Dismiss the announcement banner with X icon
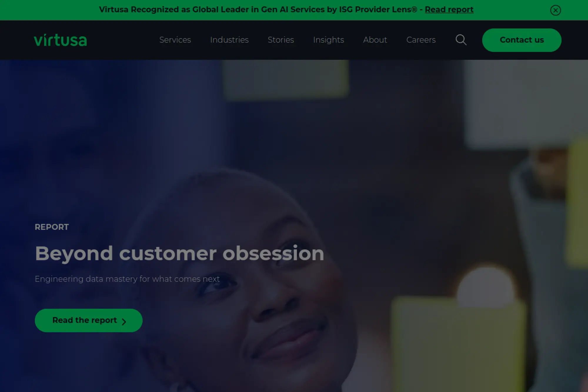Image resolution: width=588 pixels, height=392 pixels. click(555, 10)
